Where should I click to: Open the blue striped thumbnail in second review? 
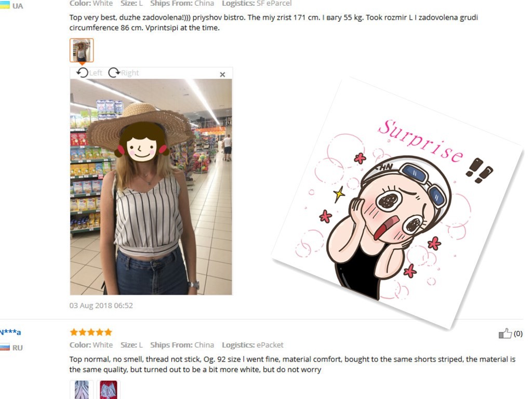click(82, 390)
